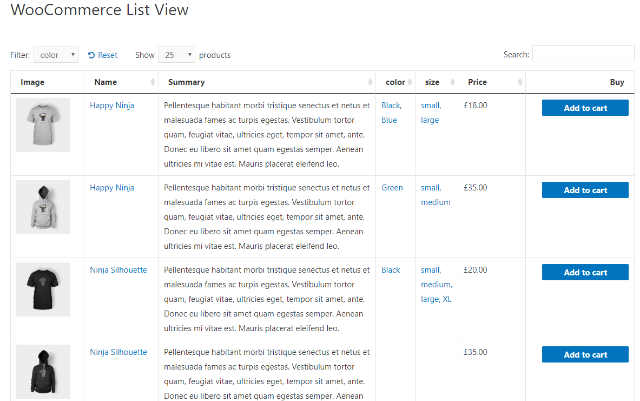This screenshot has width=640, height=401.
Task: Click the Reset filter link
Action: click(x=102, y=55)
